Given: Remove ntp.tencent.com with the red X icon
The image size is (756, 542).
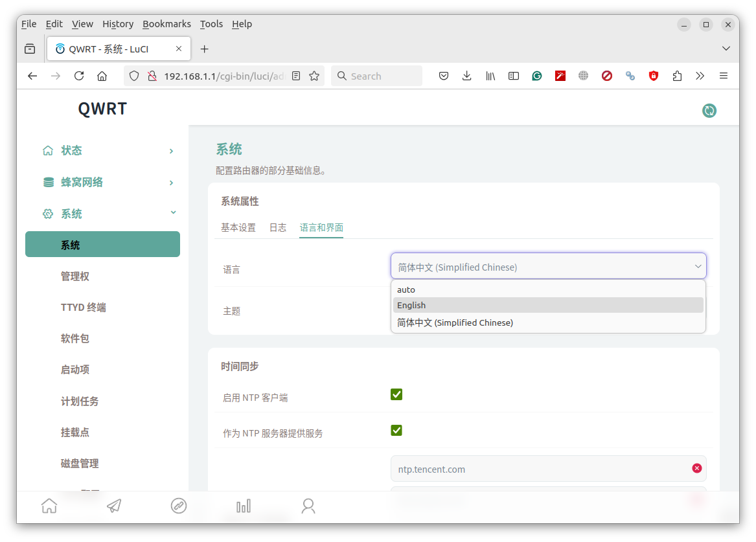Looking at the screenshot, I should [696, 468].
